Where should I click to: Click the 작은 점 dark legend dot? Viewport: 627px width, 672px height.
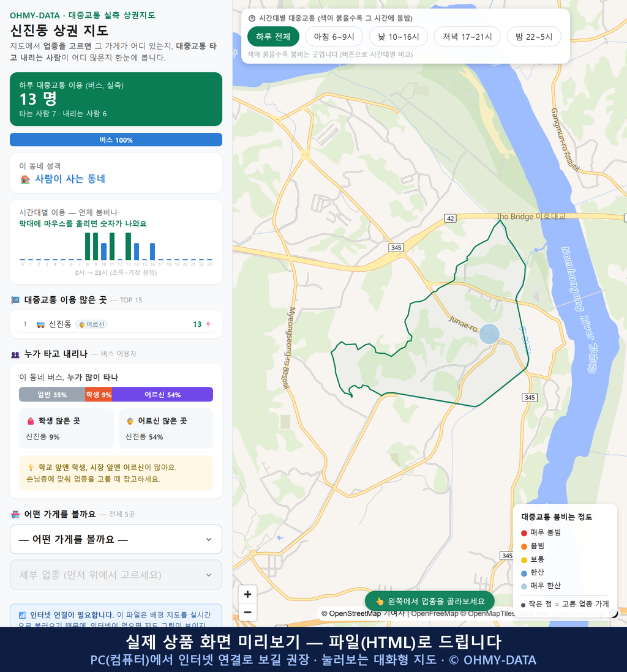pos(524,605)
